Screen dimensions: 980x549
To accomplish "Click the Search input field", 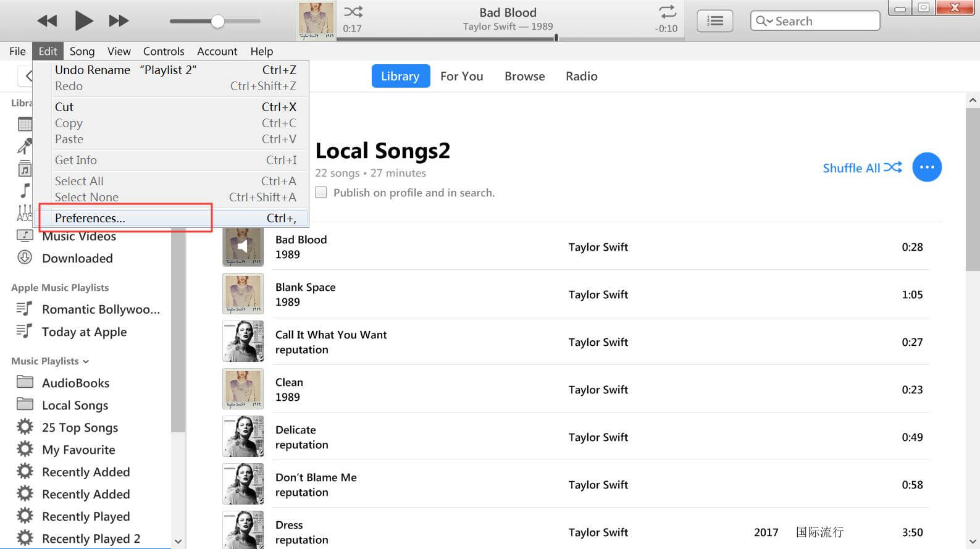I will point(815,21).
